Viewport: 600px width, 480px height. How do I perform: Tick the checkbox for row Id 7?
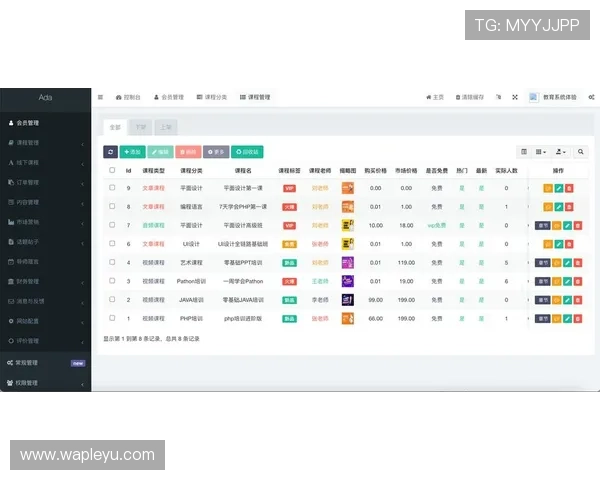coord(112,225)
